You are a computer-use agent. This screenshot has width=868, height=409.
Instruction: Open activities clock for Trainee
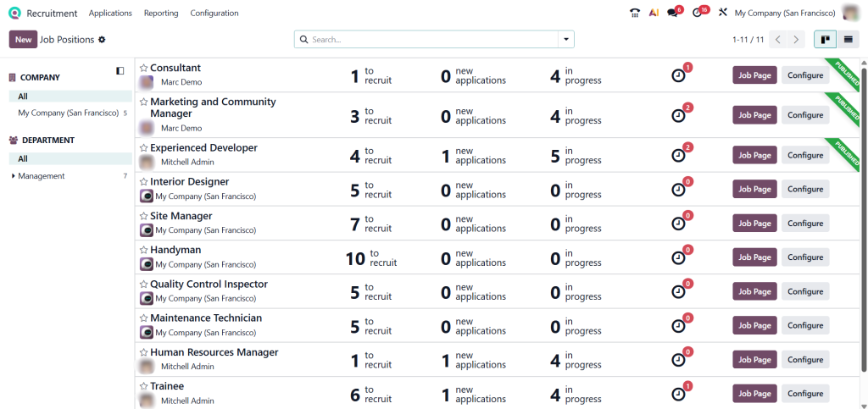pyautogui.click(x=678, y=394)
